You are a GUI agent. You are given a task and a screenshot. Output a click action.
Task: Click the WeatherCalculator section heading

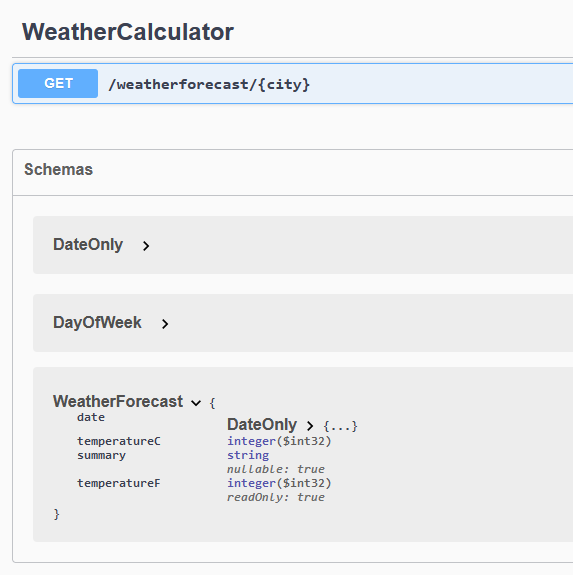(x=128, y=32)
